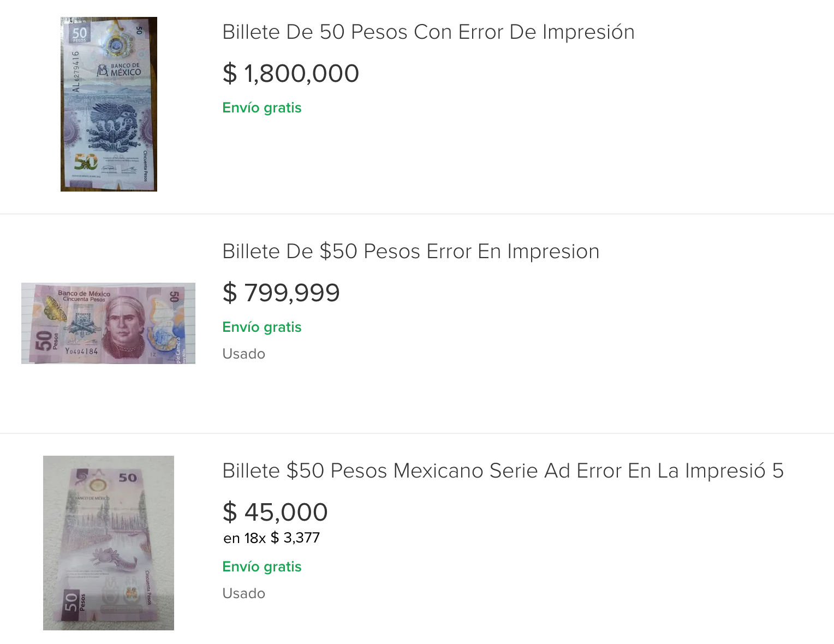834x644 pixels.
Task: Click the $ 1,800,000 price
Action: tap(290, 74)
